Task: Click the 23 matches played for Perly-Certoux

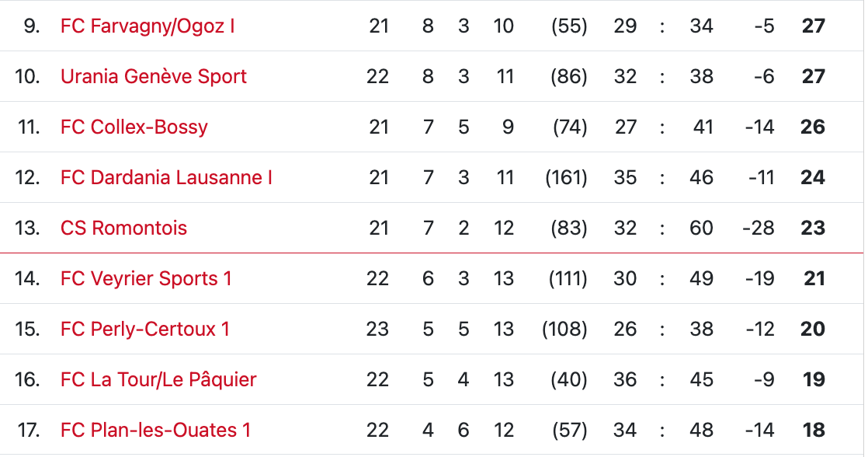Action: point(378,330)
